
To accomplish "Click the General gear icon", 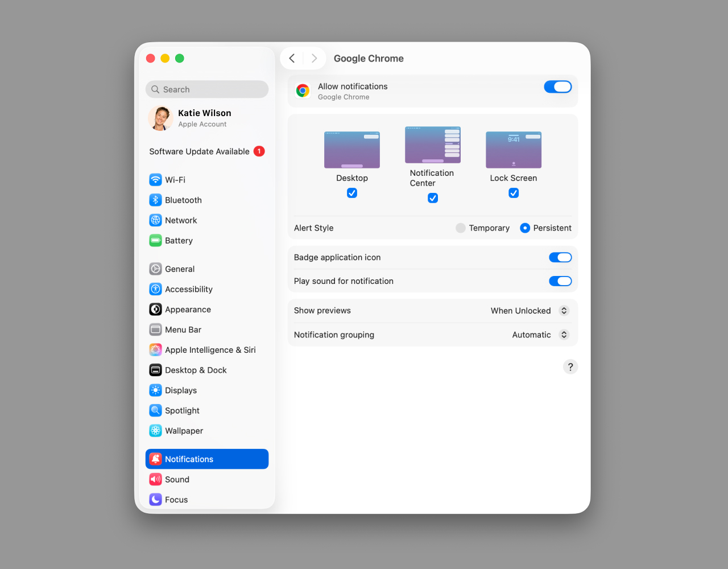I will pyautogui.click(x=155, y=269).
